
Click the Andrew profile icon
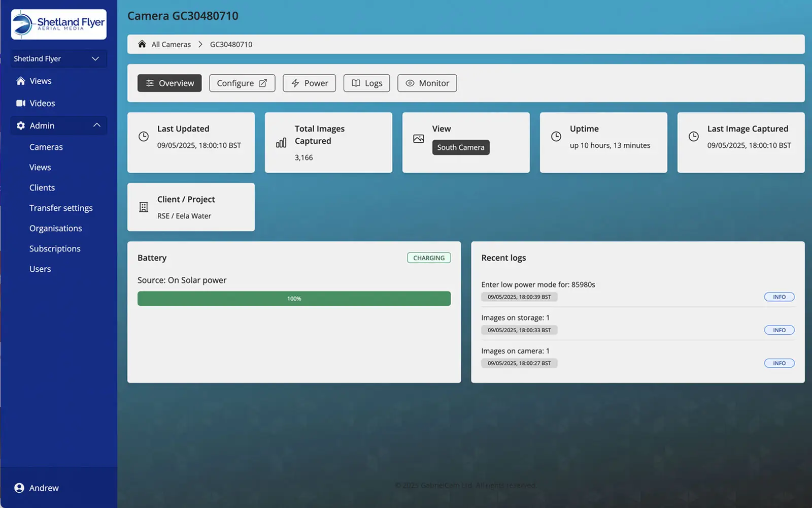click(19, 488)
